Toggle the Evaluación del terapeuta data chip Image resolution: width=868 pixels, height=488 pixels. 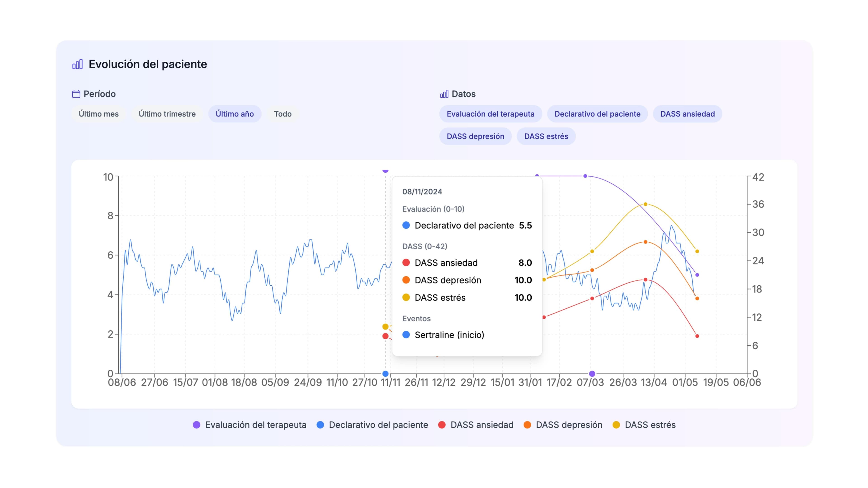tap(491, 114)
